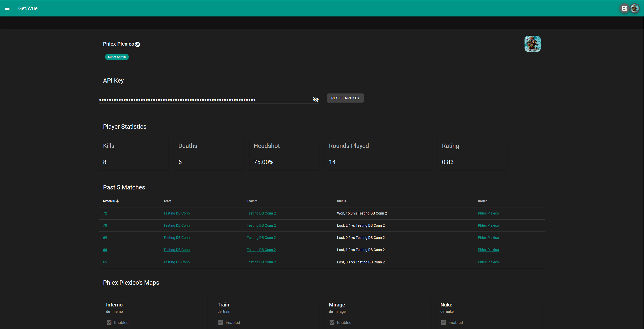
Task: Click the Steam icon beside Phlex Plexico
Action: tap(137, 44)
